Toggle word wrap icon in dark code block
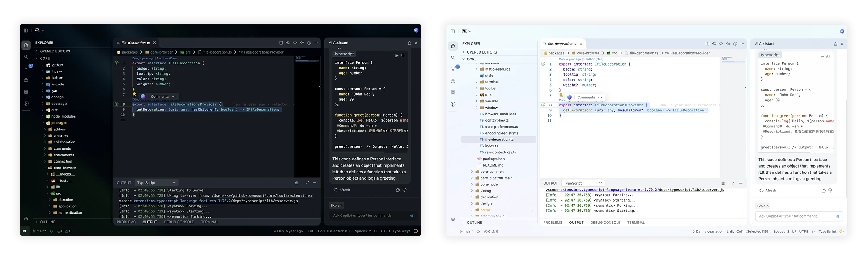The width and height of the screenshot is (868, 261). 396,55
